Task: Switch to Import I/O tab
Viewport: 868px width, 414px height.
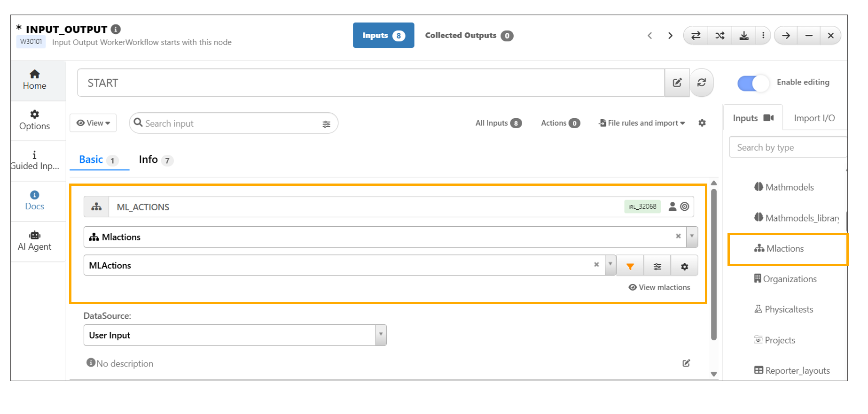Action: click(814, 118)
